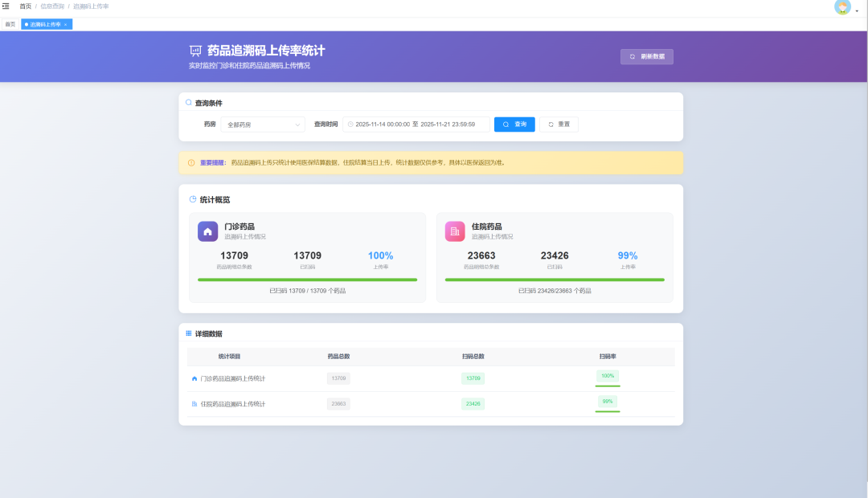Click the 99% upload rate in 住院药品 card
Screen dimensions: 868x498
(x=628, y=255)
